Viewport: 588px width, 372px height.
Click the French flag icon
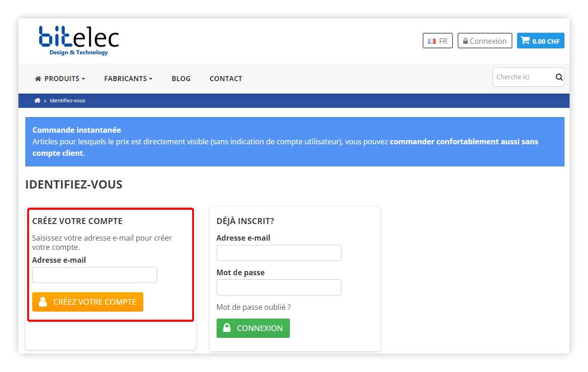click(x=432, y=41)
